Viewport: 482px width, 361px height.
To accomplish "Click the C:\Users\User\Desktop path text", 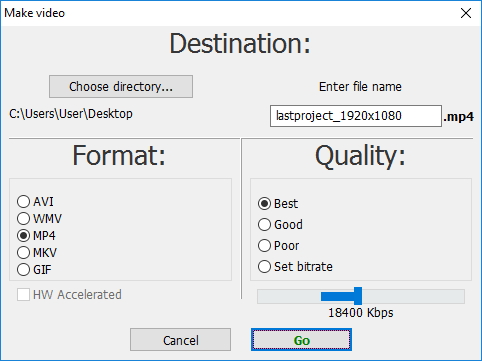I will (x=71, y=114).
